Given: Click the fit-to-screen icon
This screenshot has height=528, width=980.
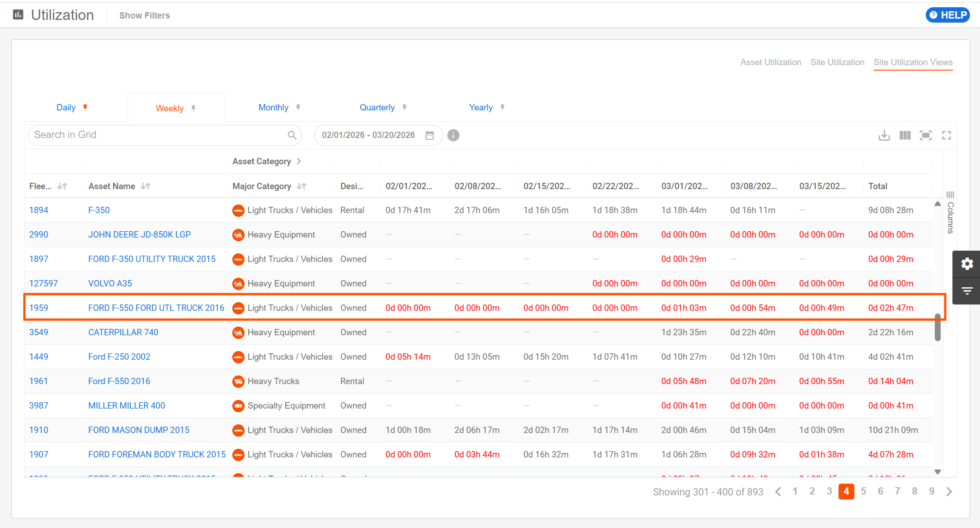Looking at the screenshot, I should pyautogui.click(x=926, y=135).
